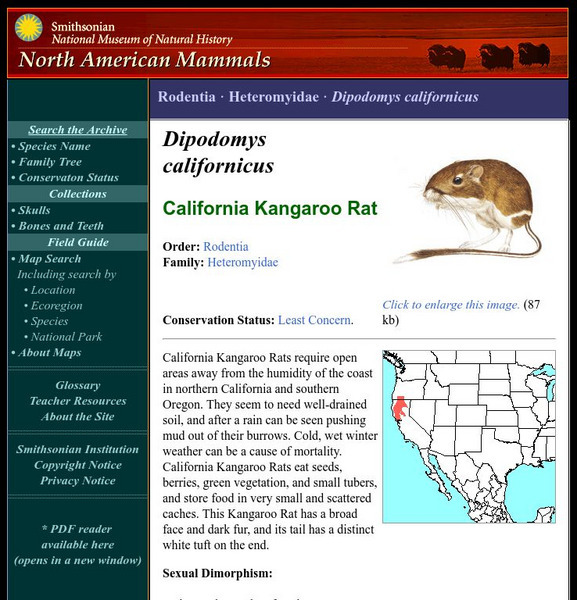This screenshot has height=600, width=577.
Task: Open the Order Rodentia link
Action: click(x=226, y=246)
